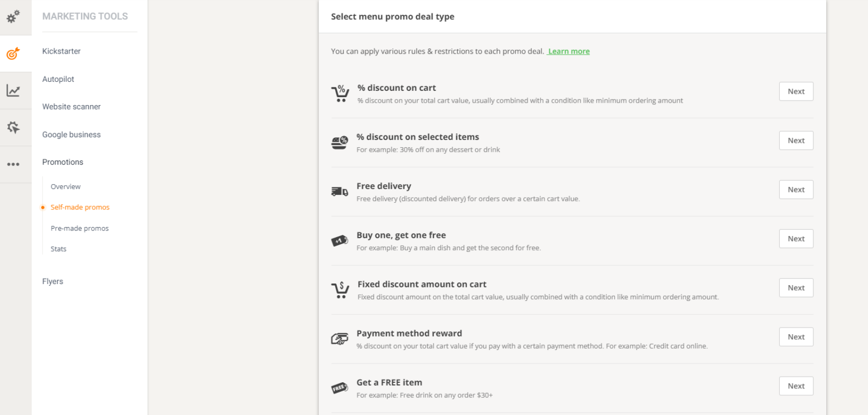Open the reports line chart icon
The image size is (868, 415).
click(x=14, y=90)
